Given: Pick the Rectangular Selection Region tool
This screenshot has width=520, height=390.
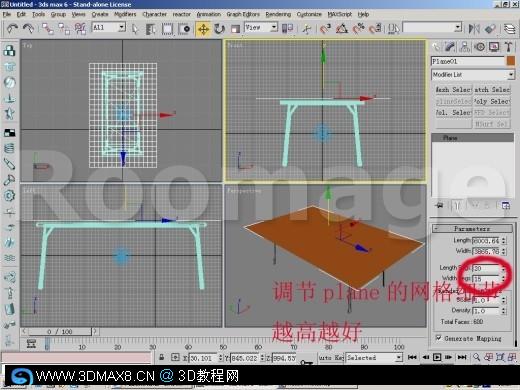Looking at the screenshot, I should pyautogui.click(x=167, y=29).
